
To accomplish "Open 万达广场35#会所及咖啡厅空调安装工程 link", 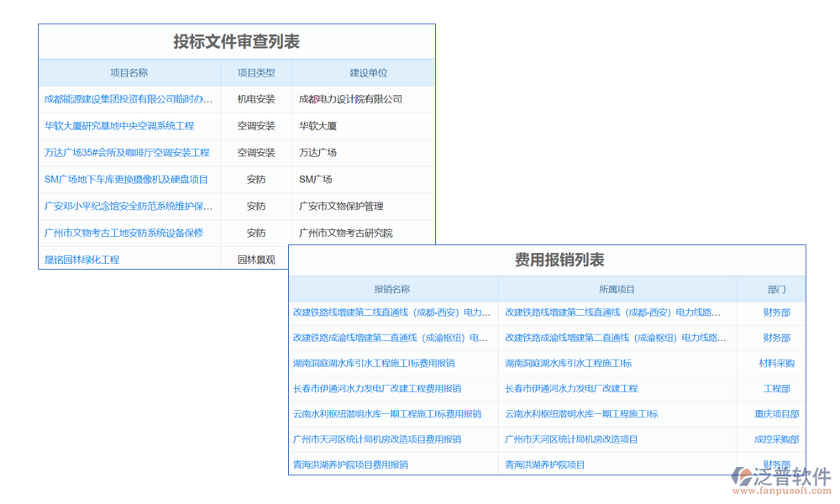I will 127,153.
